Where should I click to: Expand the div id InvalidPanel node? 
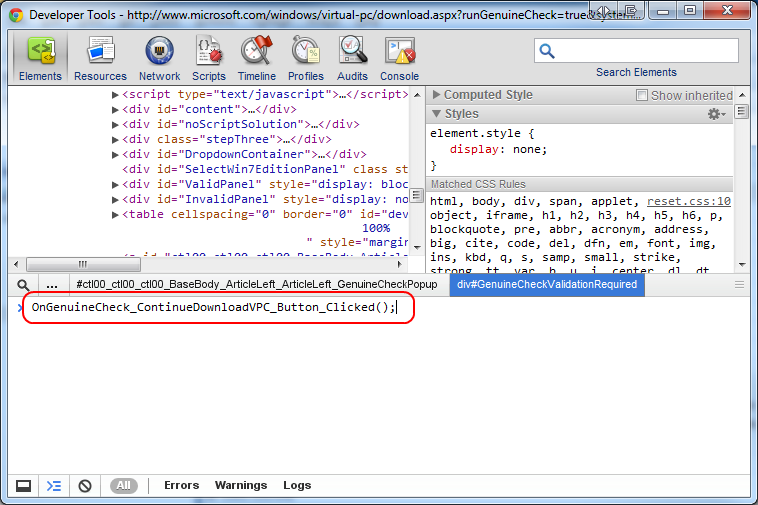(x=115, y=200)
